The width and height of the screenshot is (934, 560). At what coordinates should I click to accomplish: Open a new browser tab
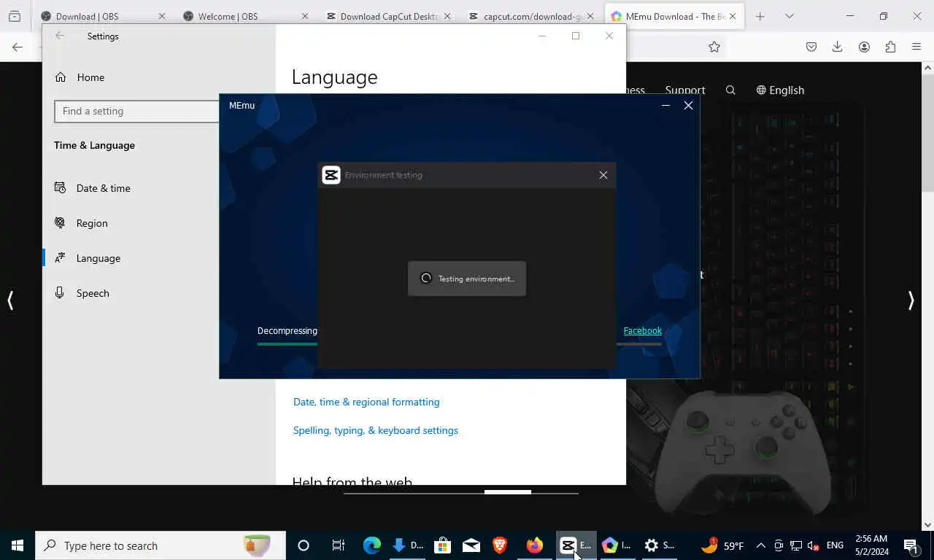coord(760,16)
